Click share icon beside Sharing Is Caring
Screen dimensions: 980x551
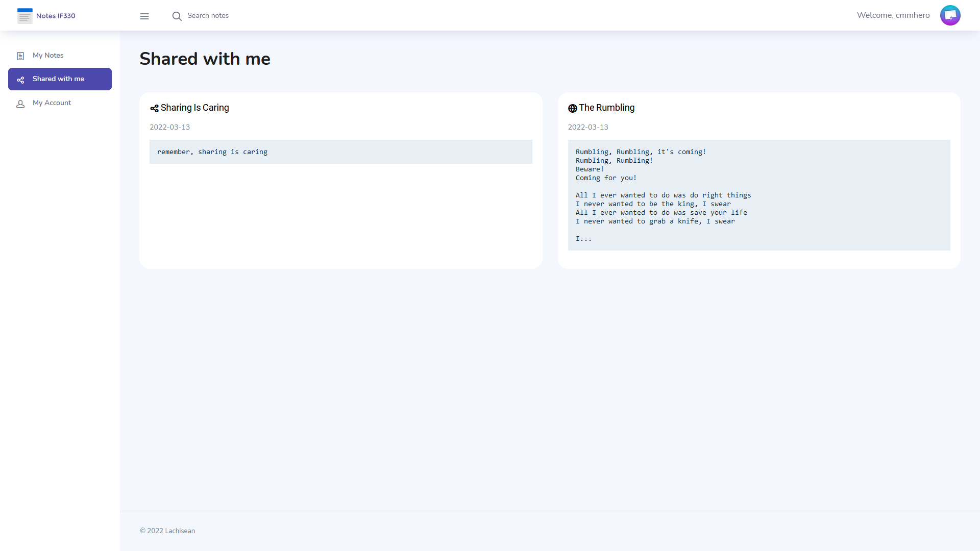click(154, 108)
